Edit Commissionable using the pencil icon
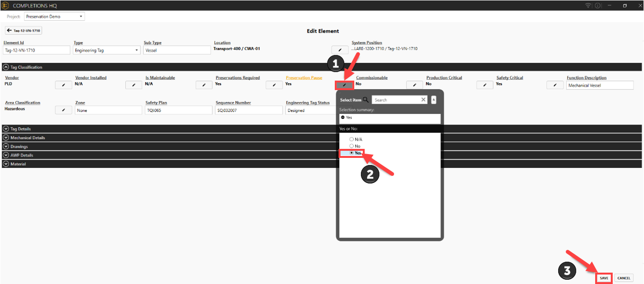The width and height of the screenshot is (644, 284). (x=414, y=85)
